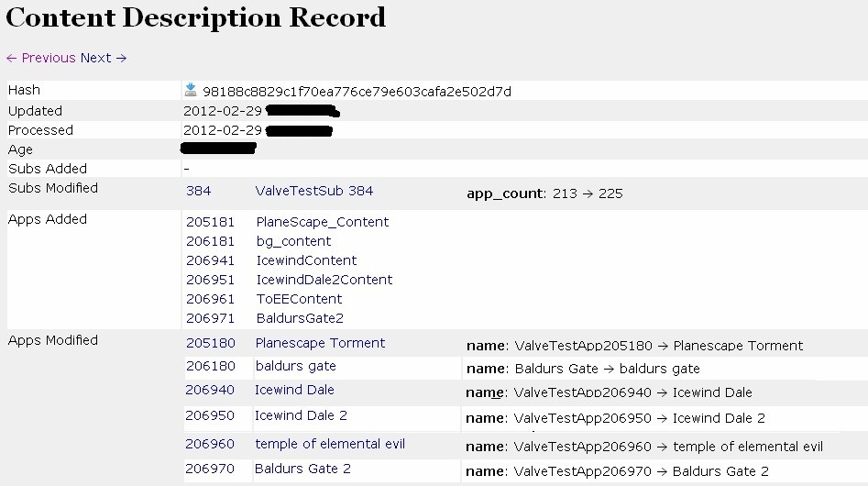This screenshot has width=868, height=486.
Task: Click added app ID 206971
Action: tap(210, 318)
